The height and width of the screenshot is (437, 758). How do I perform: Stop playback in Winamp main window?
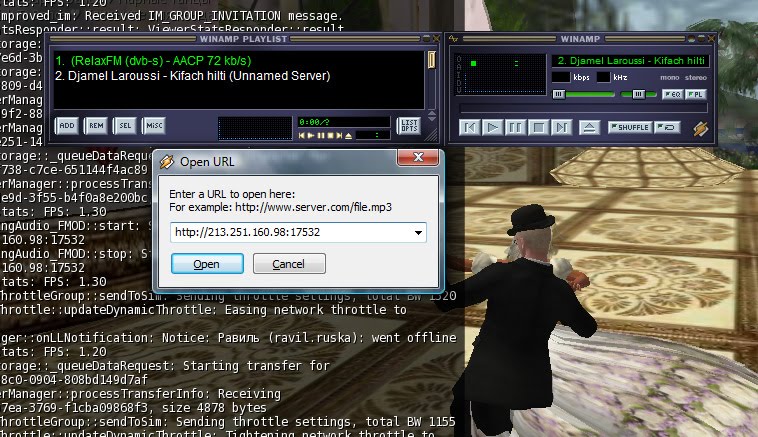tap(538, 128)
